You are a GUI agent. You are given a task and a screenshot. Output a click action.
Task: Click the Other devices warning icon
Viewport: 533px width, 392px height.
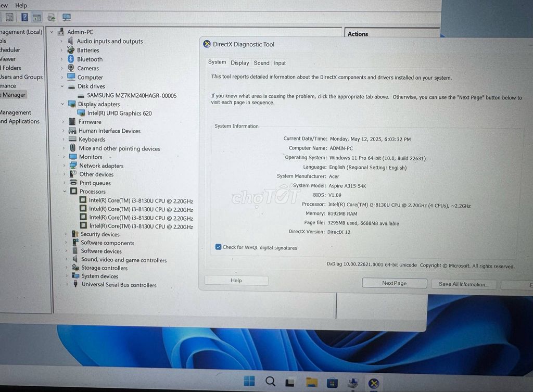(73, 174)
